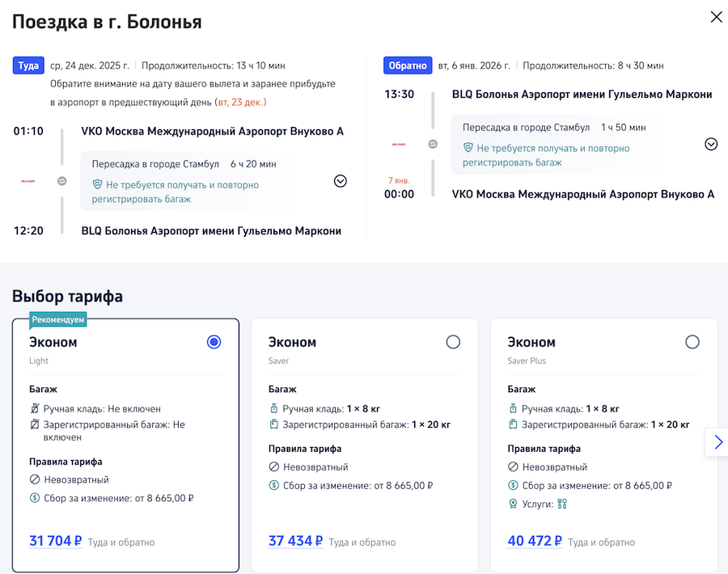Click the change fee icon in Light card
Viewport: 728px width, 574px height.
(34, 499)
